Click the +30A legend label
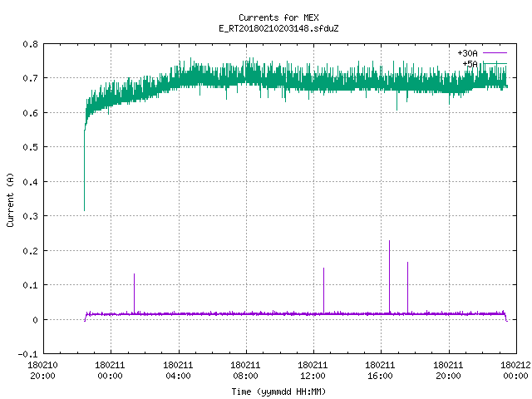Image resolution: width=532 pixels, height=399 pixels. (467, 53)
